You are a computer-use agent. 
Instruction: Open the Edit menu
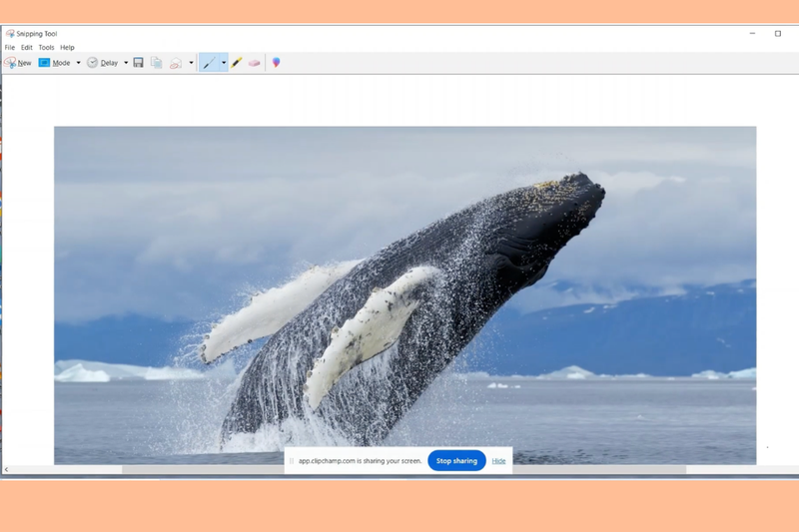point(27,47)
